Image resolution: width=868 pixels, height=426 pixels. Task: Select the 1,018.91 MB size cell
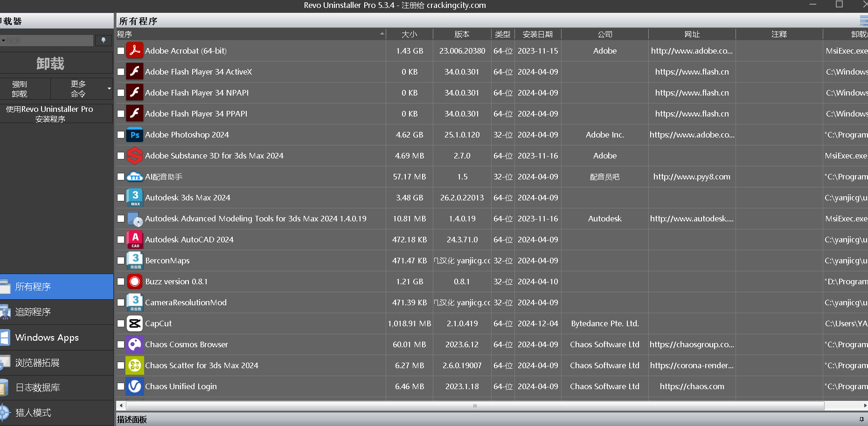(x=410, y=323)
